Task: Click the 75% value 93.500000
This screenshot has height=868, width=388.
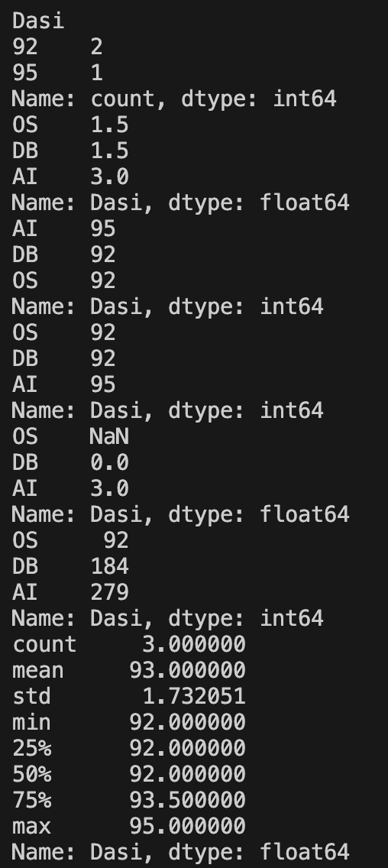Action: 188,800
